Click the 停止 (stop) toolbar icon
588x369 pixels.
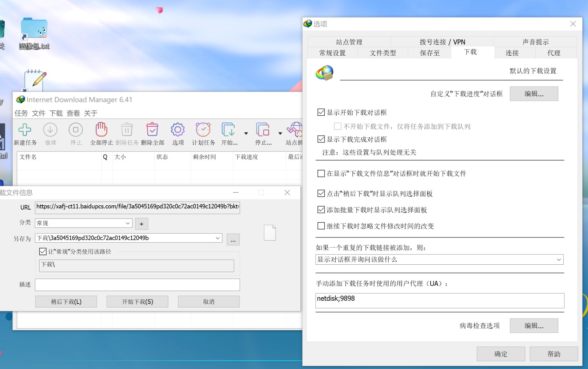(x=76, y=130)
